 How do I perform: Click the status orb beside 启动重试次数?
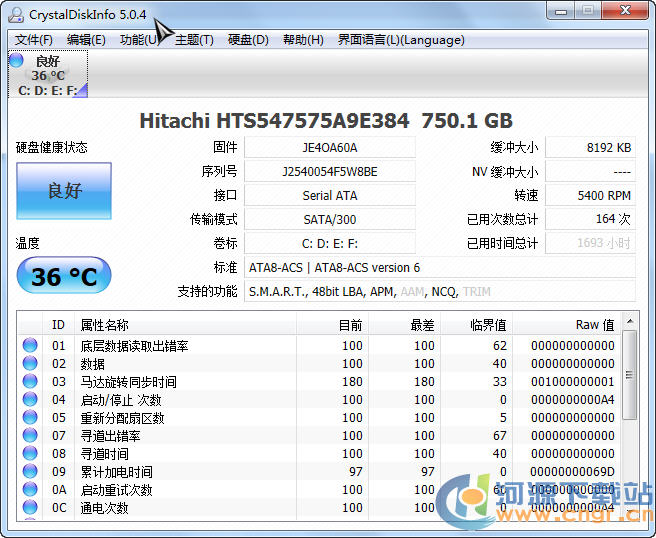click(x=30, y=490)
